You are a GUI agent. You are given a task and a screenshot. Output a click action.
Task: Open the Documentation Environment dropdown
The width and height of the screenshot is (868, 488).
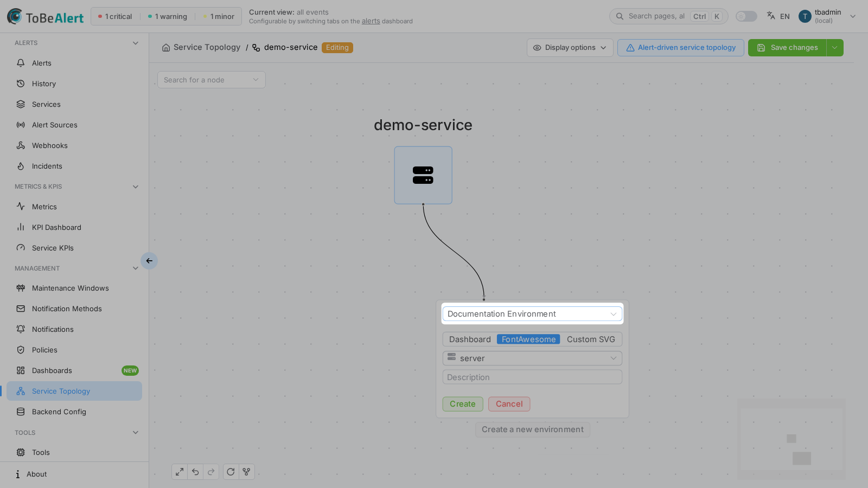pyautogui.click(x=532, y=314)
